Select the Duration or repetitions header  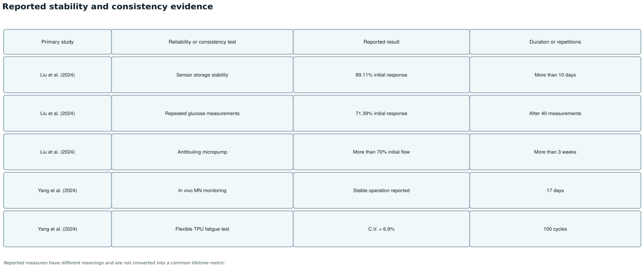(x=555, y=42)
